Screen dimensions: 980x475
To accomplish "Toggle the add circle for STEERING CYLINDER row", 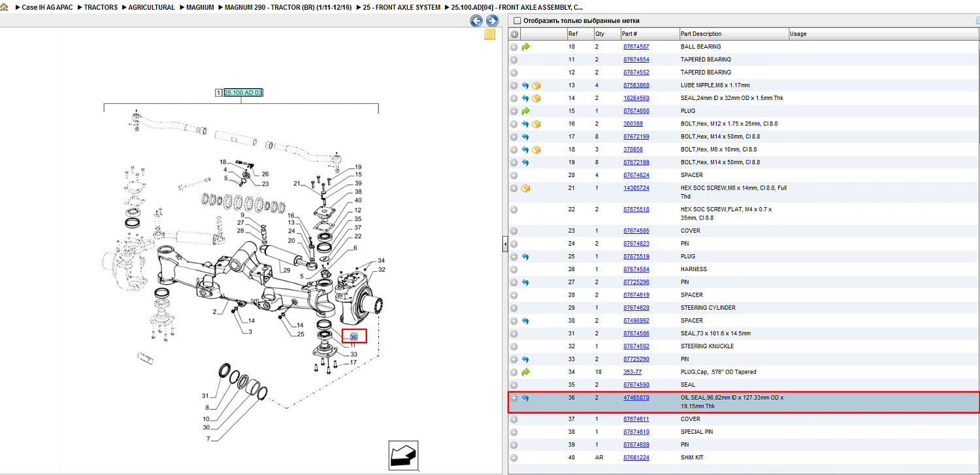I will tap(514, 308).
